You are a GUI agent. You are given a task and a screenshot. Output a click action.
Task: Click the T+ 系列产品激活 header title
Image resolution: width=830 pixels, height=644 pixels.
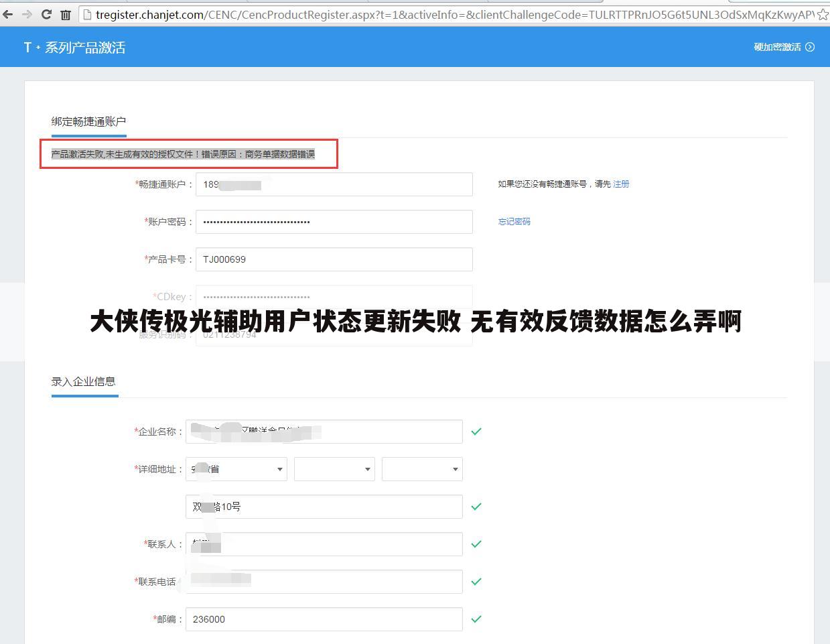click(x=74, y=48)
